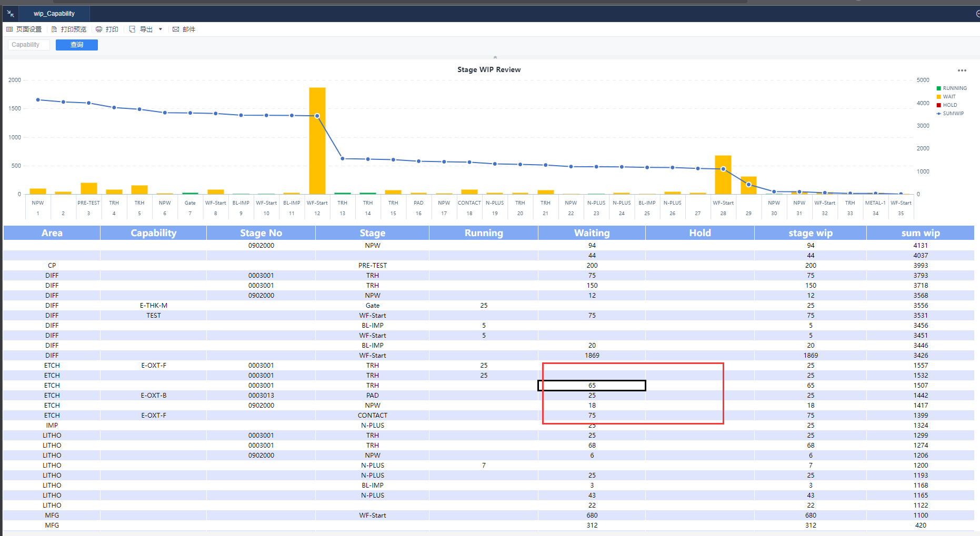Open 打印预览 print preview
The height and width of the screenshot is (536, 980).
pyautogui.click(x=73, y=29)
